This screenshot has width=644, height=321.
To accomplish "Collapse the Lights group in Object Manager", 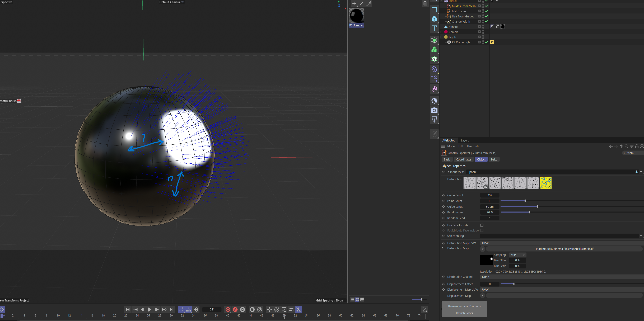I will tap(442, 37).
